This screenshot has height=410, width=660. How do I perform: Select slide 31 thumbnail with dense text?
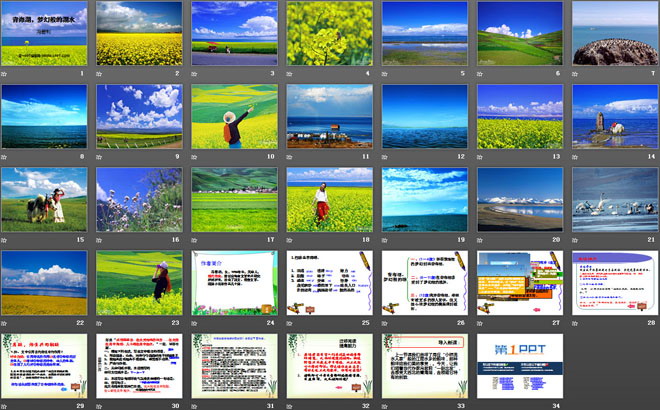click(x=234, y=364)
